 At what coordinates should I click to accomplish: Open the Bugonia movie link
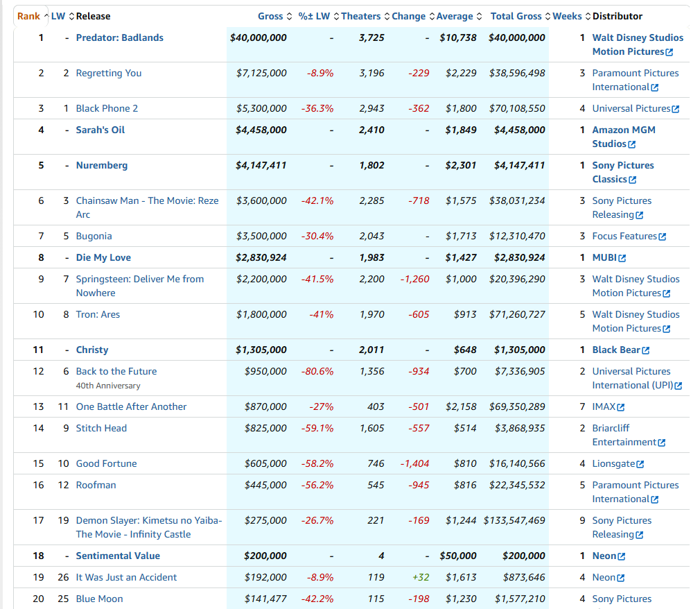click(94, 236)
